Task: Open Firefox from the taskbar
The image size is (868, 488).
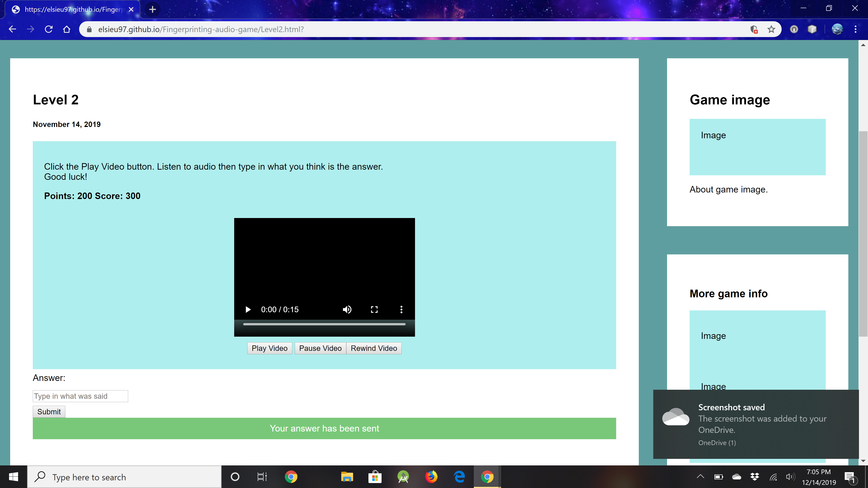Action: (431, 477)
